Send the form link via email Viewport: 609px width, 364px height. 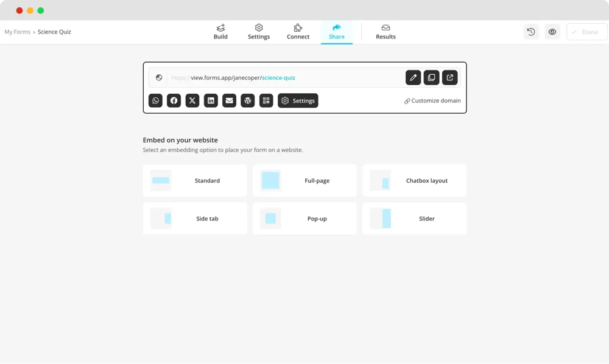pyautogui.click(x=229, y=100)
